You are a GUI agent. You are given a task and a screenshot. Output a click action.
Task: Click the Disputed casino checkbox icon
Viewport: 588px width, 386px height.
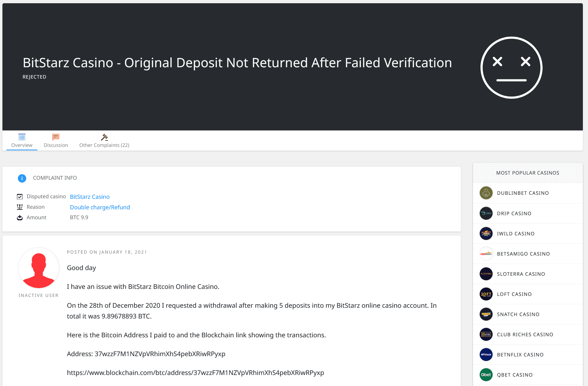[x=20, y=197]
